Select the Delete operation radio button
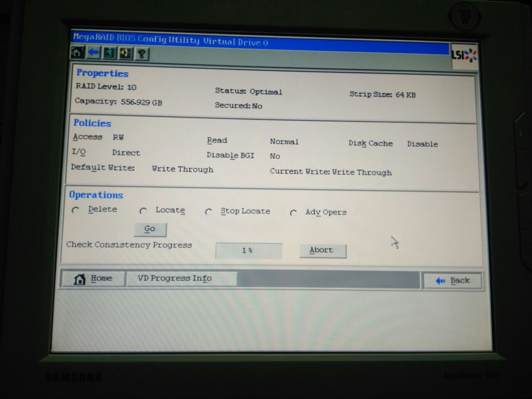 (x=75, y=210)
